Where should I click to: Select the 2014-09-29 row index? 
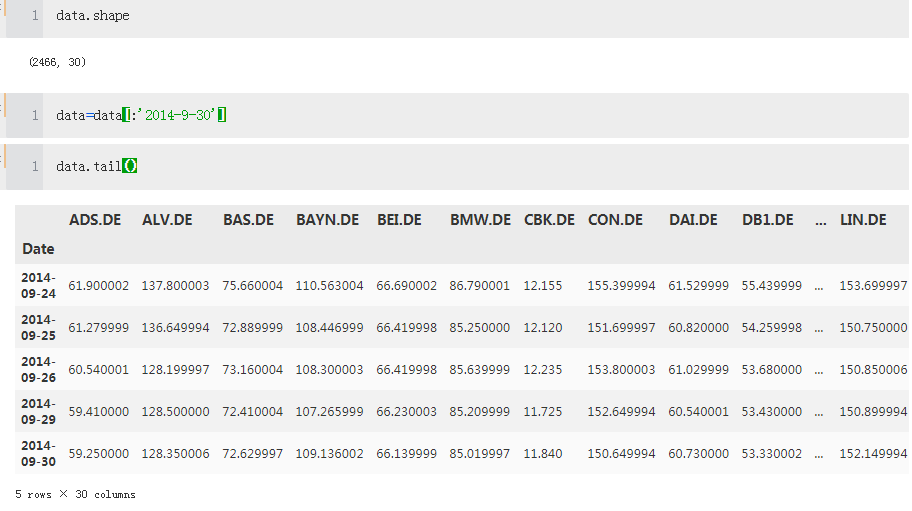click(x=38, y=411)
